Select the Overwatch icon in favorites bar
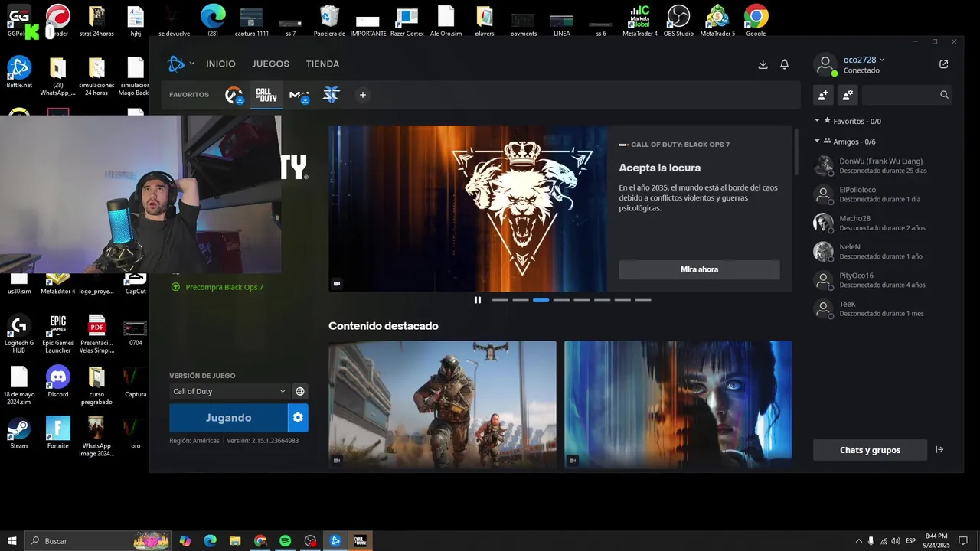 pos(234,96)
